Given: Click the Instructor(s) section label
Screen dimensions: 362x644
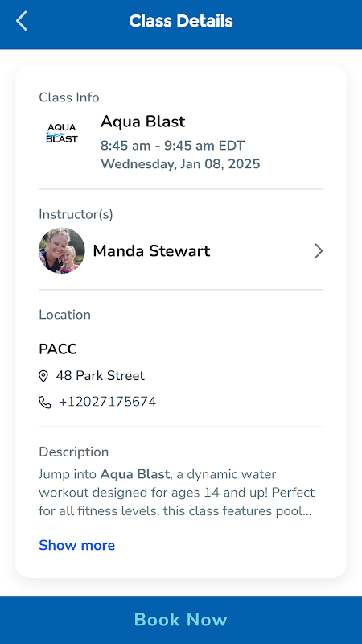Looking at the screenshot, I should pyautogui.click(x=76, y=214).
